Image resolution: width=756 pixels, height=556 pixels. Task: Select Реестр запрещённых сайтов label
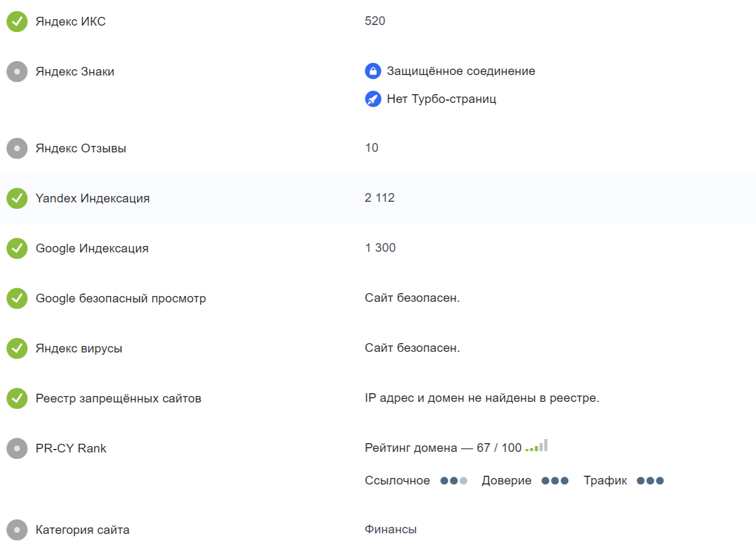tap(119, 398)
